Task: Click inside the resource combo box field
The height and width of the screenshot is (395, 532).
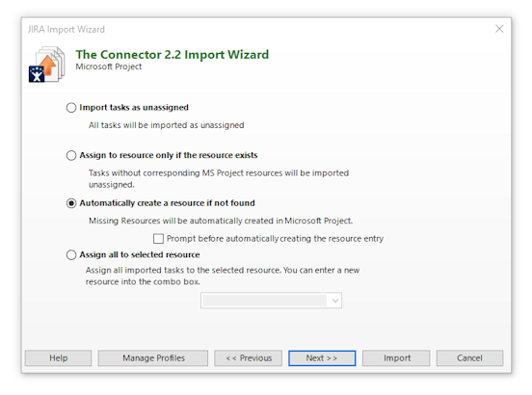Action: [265, 301]
